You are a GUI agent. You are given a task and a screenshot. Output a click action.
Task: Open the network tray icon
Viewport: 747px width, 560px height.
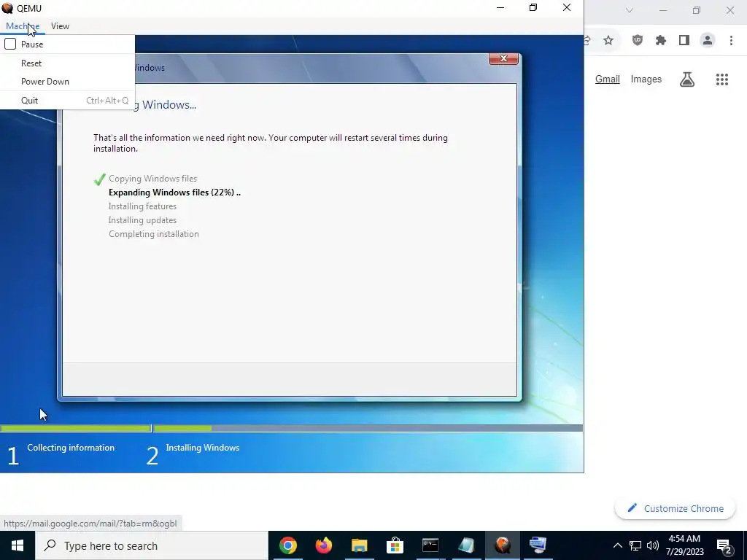point(635,545)
